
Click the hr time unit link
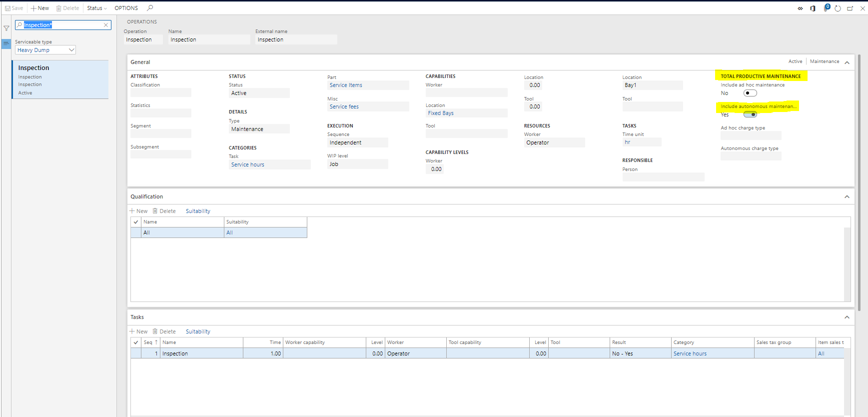(x=628, y=142)
